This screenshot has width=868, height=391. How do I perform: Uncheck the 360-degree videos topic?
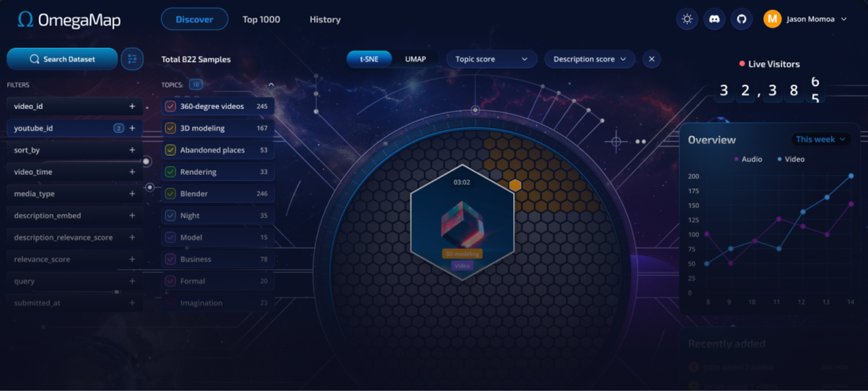170,106
